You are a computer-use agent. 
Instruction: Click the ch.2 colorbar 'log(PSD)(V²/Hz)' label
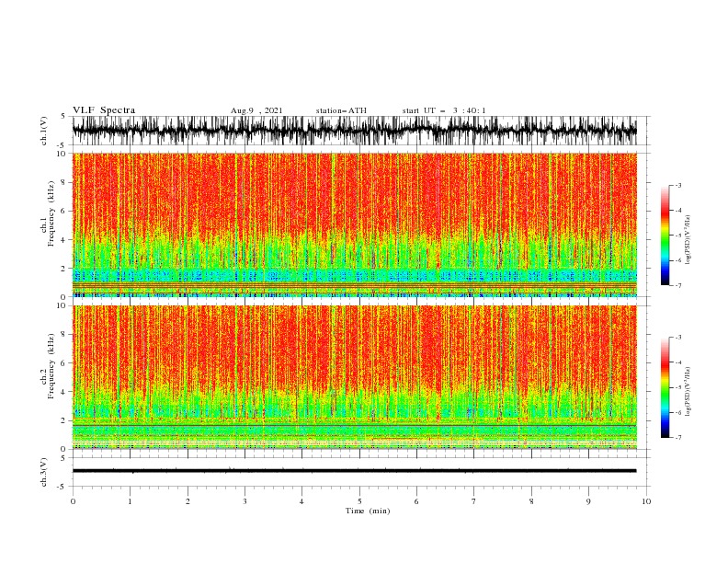[688, 392]
